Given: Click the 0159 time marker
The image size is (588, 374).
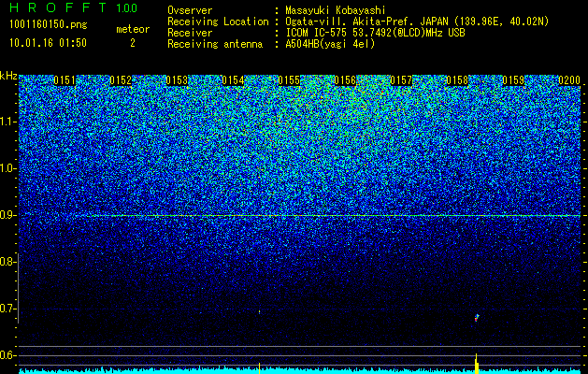Looking at the screenshot, I should tap(513, 80).
